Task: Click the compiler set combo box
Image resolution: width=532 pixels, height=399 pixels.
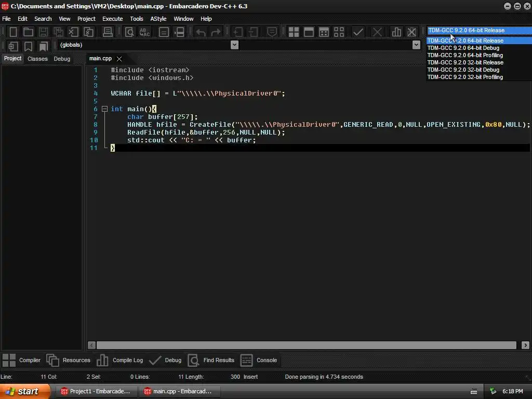Action: point(479,30)
